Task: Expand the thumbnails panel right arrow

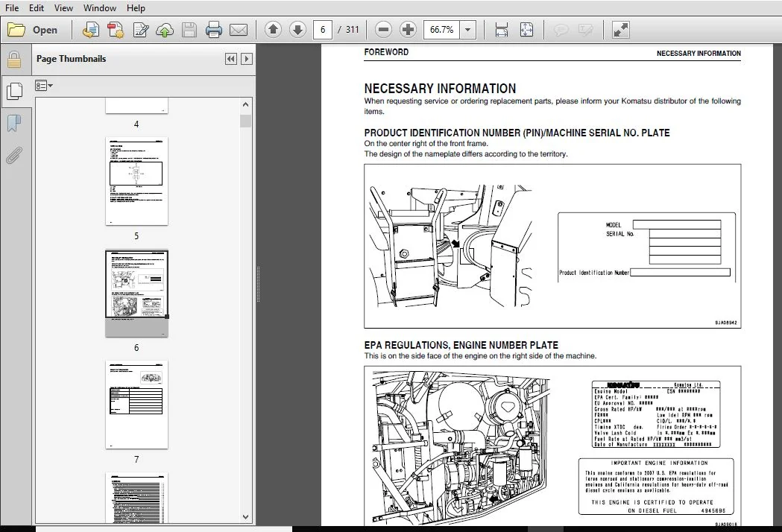Action: pyautogui.click(x=246, y=59)
